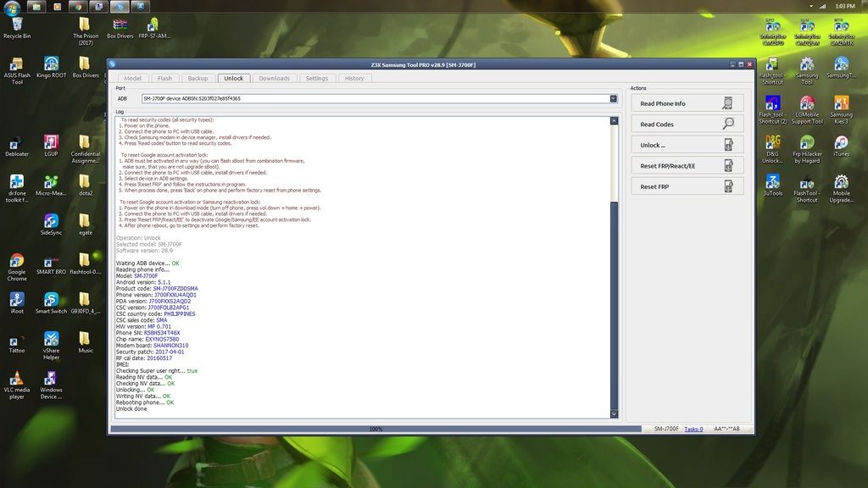Open Kingo ROOT desktop shortcut
Viewport: 868px width, 488px height.
click(51, 64)
